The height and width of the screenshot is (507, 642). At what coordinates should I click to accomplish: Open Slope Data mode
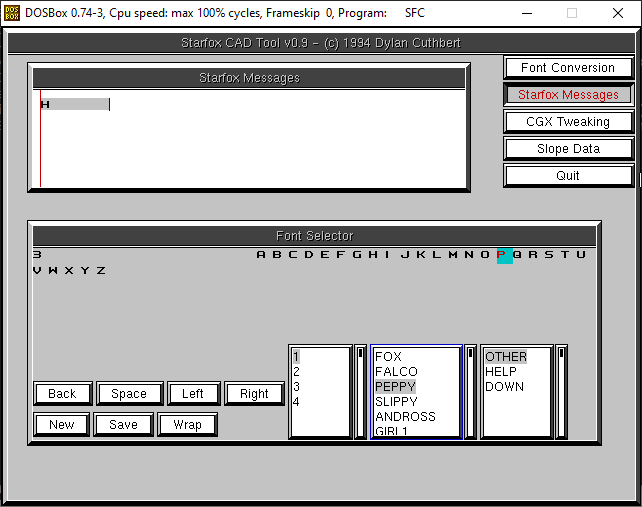(568, 149)
